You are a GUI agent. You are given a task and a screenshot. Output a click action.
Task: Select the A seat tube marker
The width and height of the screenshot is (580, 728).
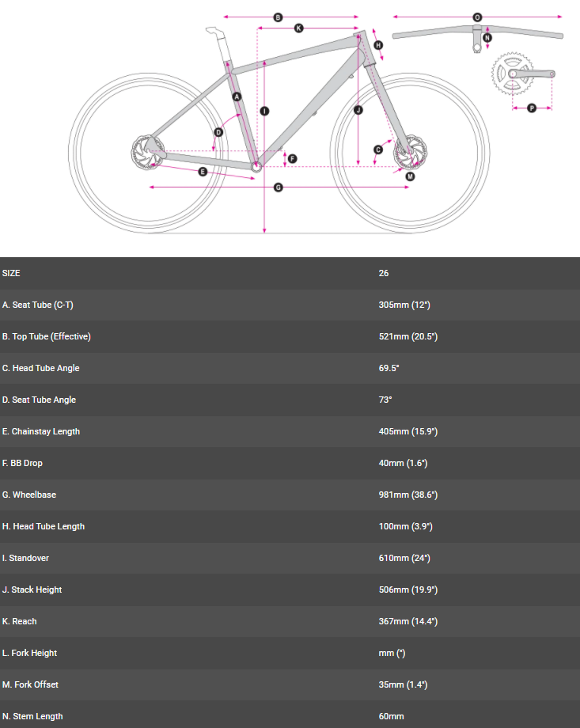(237, 97)
